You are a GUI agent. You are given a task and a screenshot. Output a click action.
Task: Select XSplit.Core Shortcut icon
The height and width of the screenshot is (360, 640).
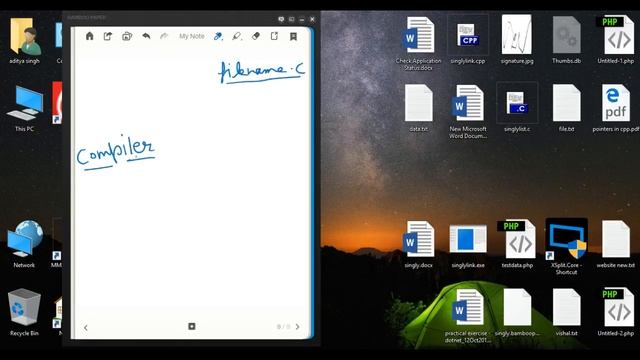pyautogui.click(x=566, y=247)
